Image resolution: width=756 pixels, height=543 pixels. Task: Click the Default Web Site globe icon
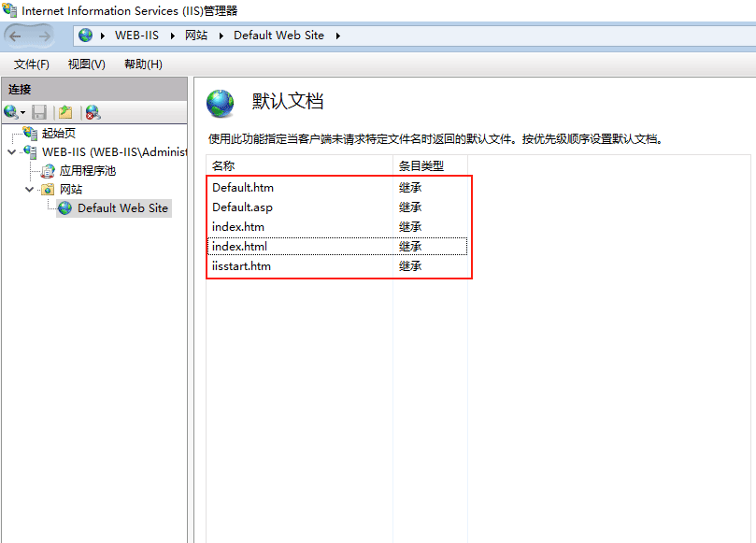(65, 208)
